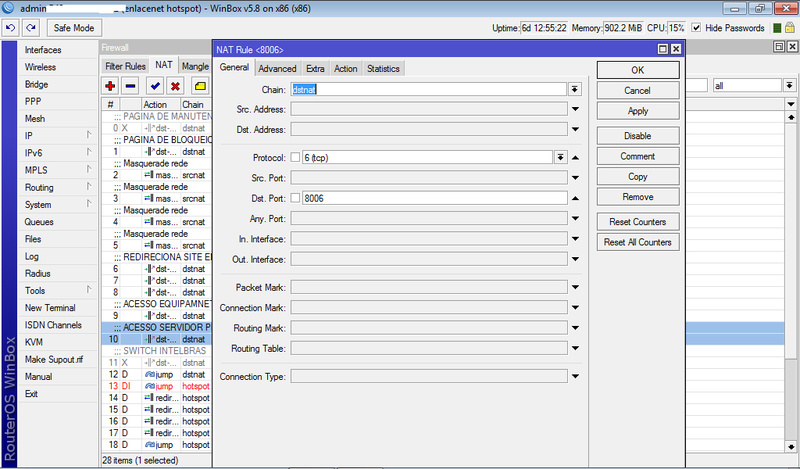Click the Comment button in dialog
Viewport: 800px width, 469px height.
coord(638,156)
